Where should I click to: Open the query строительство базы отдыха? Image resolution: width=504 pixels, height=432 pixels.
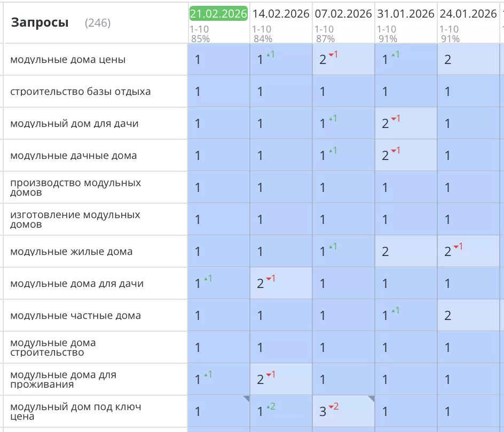[81, 92]
